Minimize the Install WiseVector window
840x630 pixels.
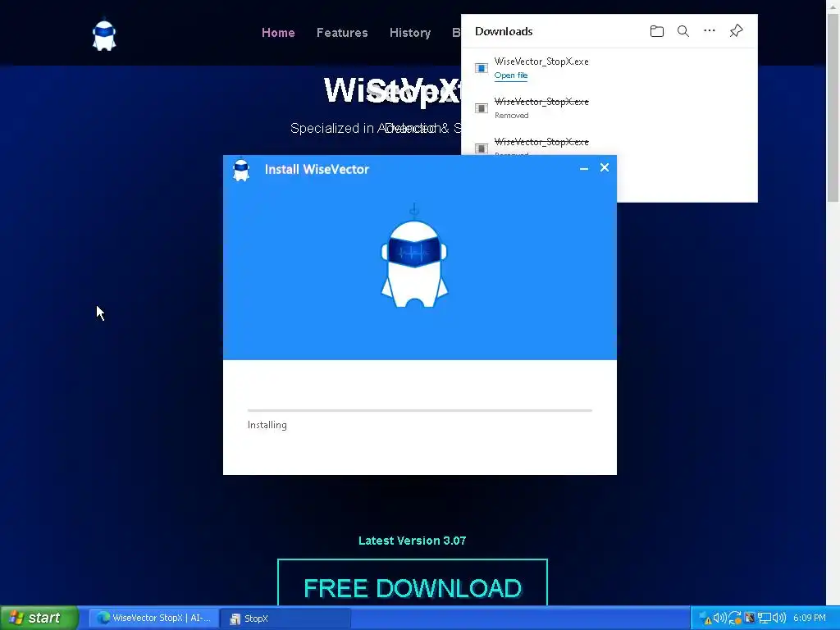click(x=584, y=168)
